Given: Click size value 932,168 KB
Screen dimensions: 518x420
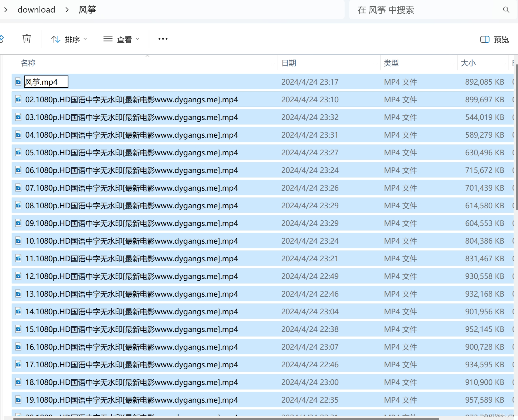Looking at the screenshot, I should tap(485, 294).
